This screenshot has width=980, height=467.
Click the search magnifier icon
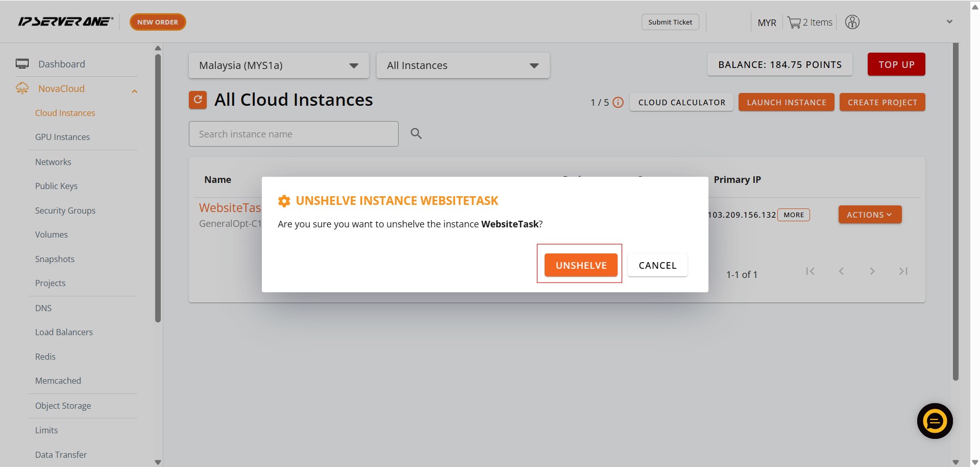coord(416,134)
